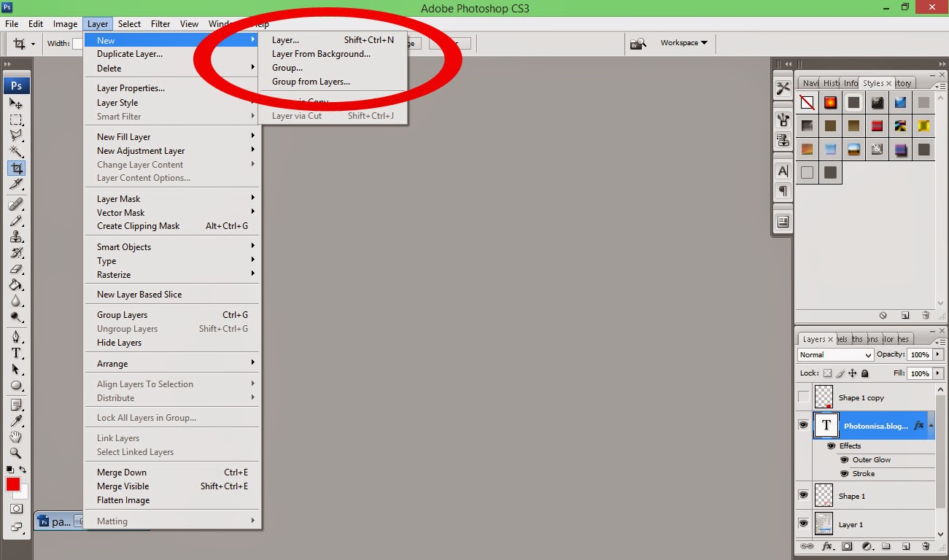The width and height of the screenshot is (949, 560).
Task: Select the Magic Wand tool
Action: 16,152
